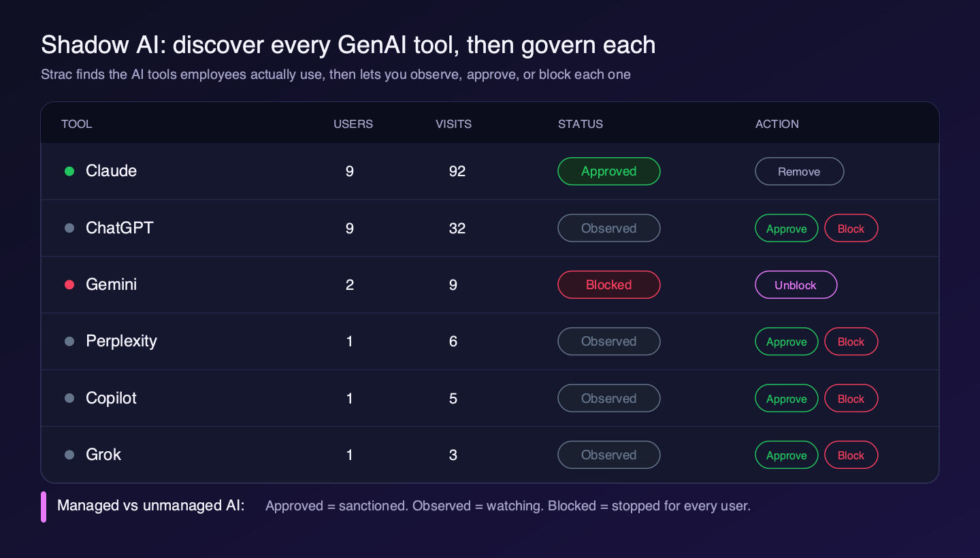The image size is (980, 558).
Task: Click the gray status dot beside ChatGPT
Action: coord(69,228)
